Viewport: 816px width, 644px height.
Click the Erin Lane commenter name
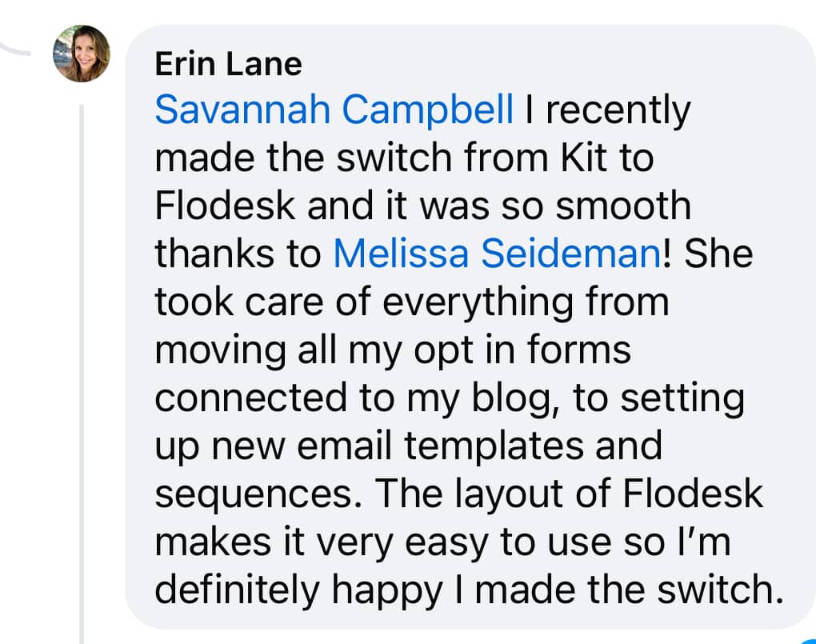pyautogui.click(x=229, y=65)
